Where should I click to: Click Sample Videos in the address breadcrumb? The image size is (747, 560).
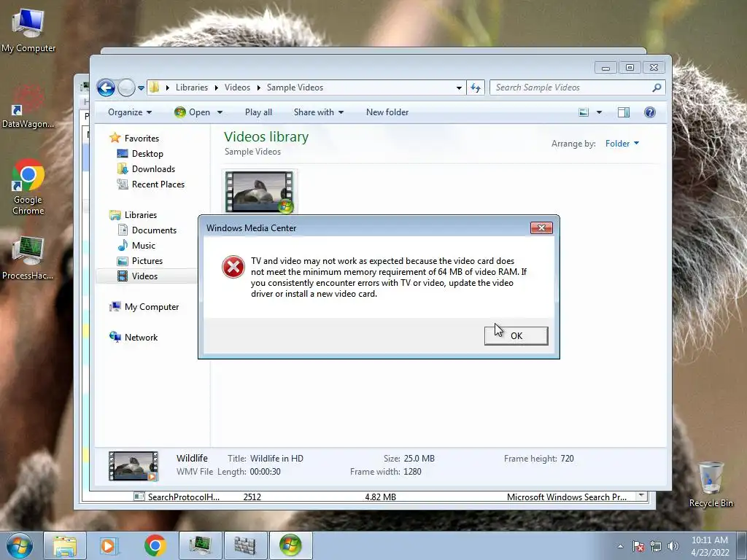pos(295,87)
